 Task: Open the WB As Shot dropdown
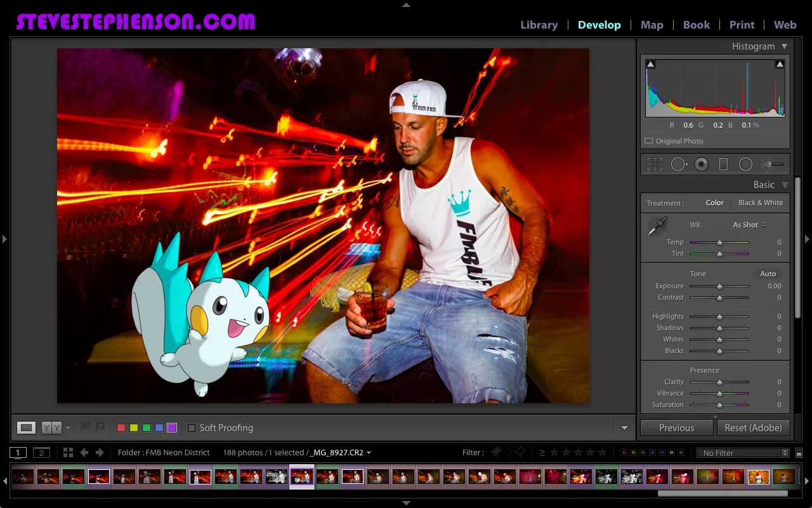click(750, 225)
